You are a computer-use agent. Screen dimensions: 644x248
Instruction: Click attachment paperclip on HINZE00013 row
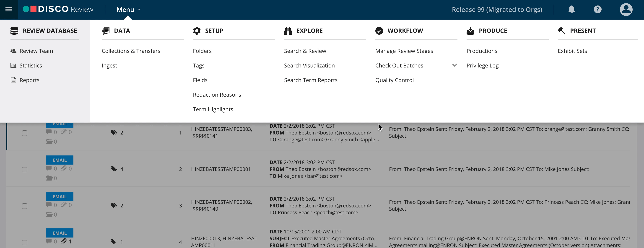click(x=63, y=241)
